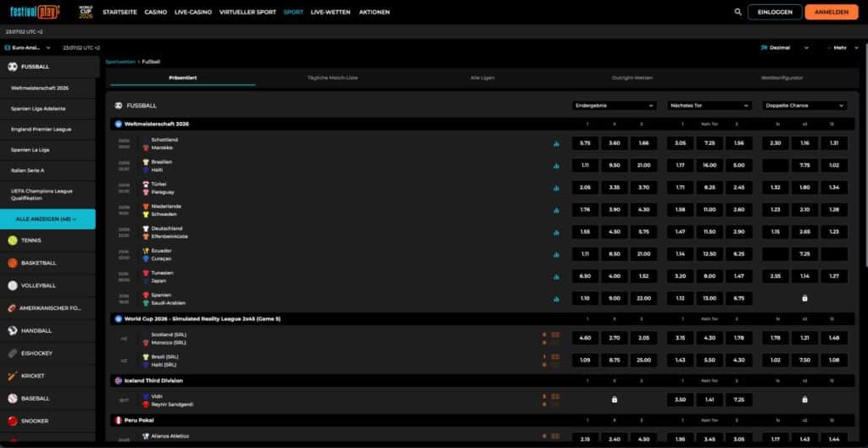Click the lock icon in Spanien row

[804, 298]
